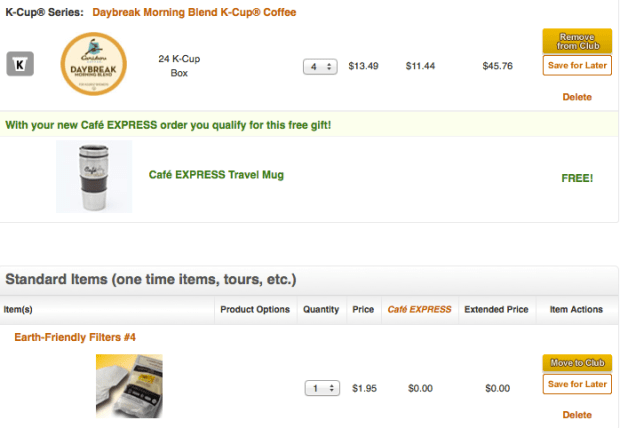Click the Item Actions column header
The width and height of the screenshot is (620, 428).
576,310
